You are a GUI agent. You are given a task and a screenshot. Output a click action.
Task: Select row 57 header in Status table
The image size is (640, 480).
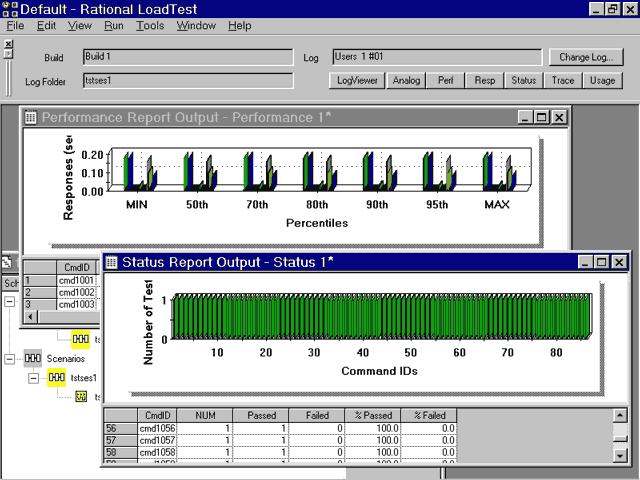click(x=121, y=440)
